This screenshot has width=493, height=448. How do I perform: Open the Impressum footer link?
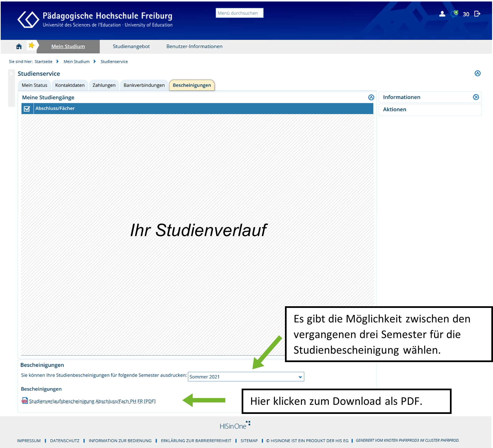(x=29, y=440)
